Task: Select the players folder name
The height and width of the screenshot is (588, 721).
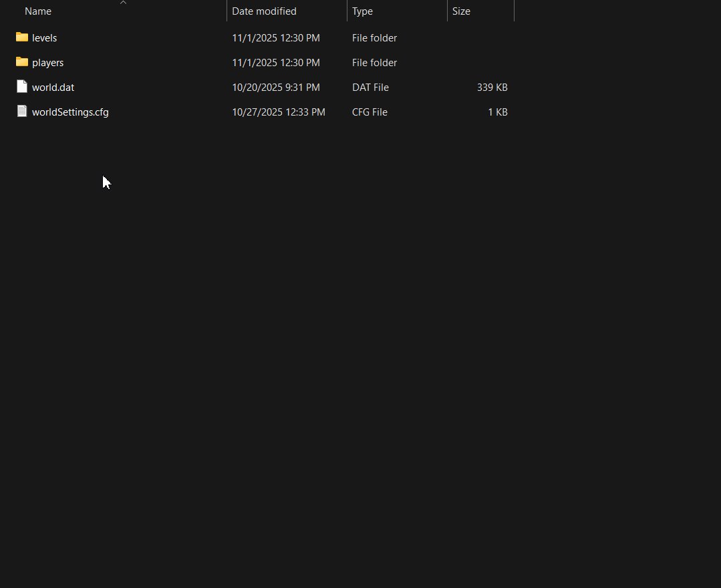Action: coord(48,63)
